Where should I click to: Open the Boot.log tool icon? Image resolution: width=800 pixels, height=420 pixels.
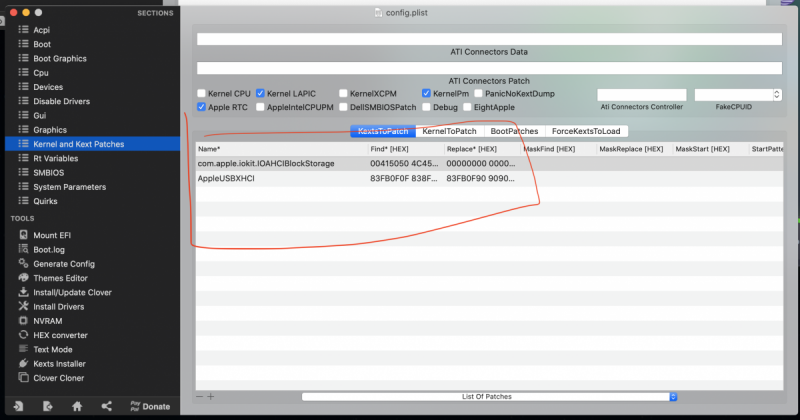pos(23,249)
